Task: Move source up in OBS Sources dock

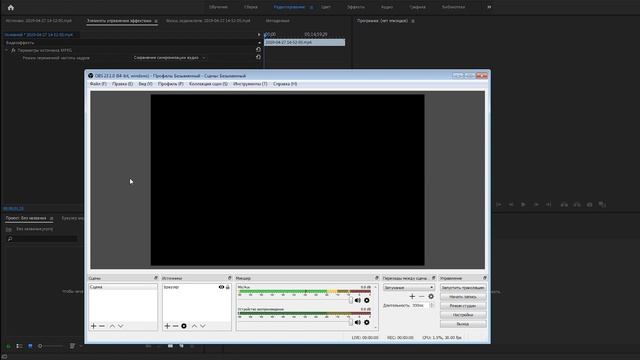Action: click(194, 326)
